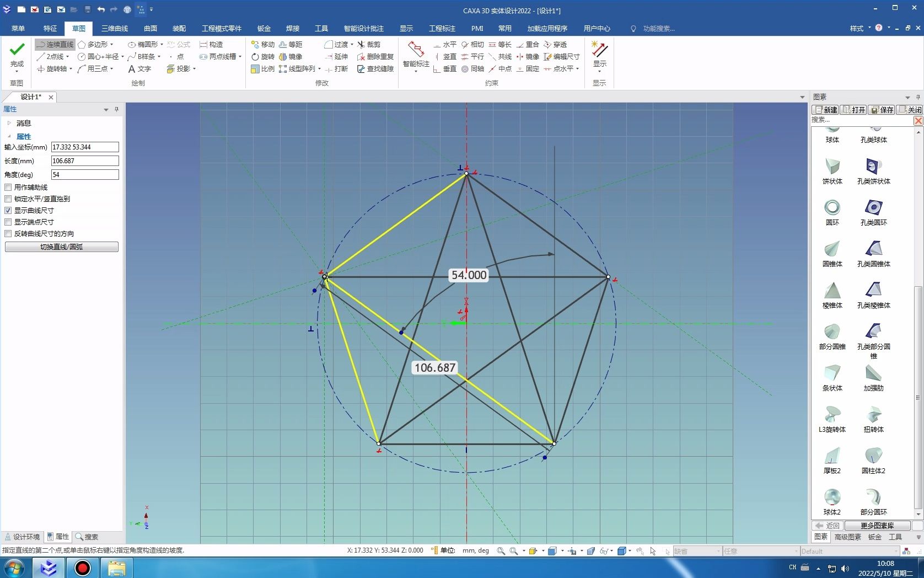Switch to the 设计环境 bottom tab
This screenshot has width=924, height=578.
(23, 537)
